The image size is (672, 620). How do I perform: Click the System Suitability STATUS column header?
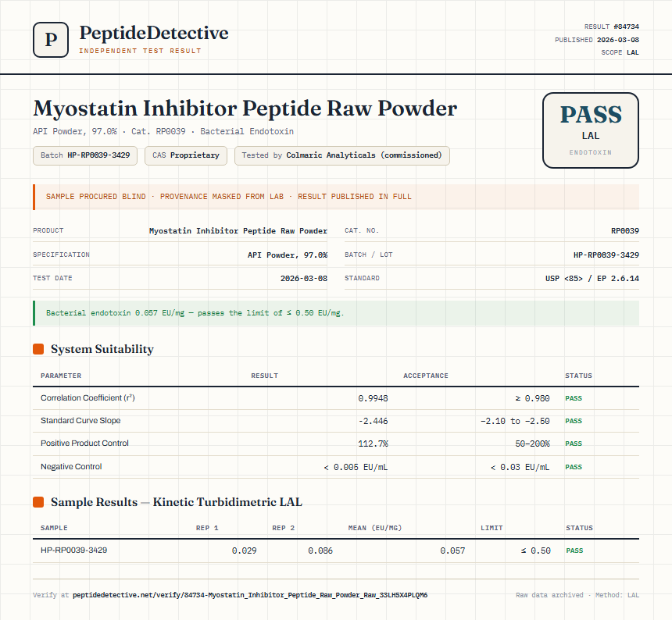pos(578,376)
